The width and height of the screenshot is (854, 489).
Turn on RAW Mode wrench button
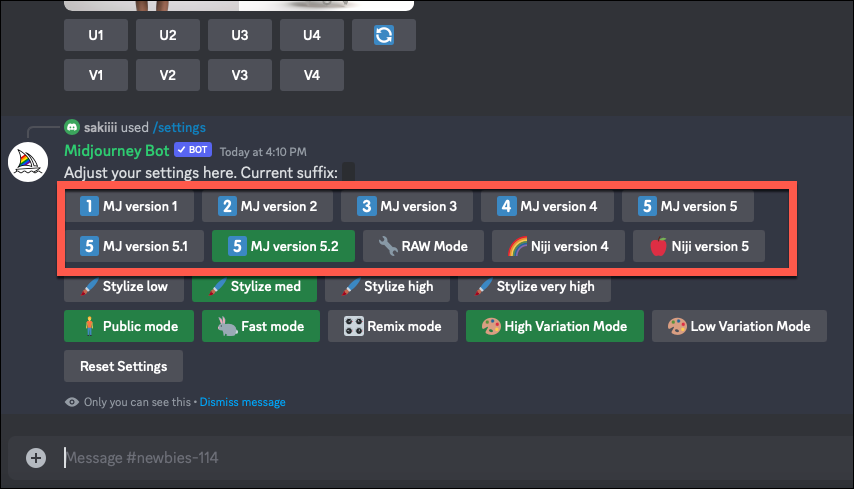click(x=423, y=246)
